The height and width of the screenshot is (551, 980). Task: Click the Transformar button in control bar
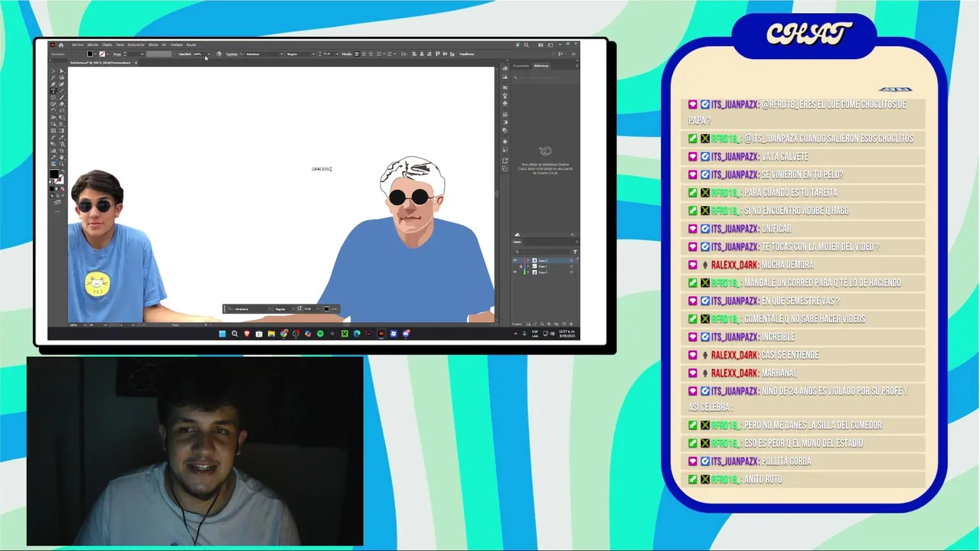[467, 54]
